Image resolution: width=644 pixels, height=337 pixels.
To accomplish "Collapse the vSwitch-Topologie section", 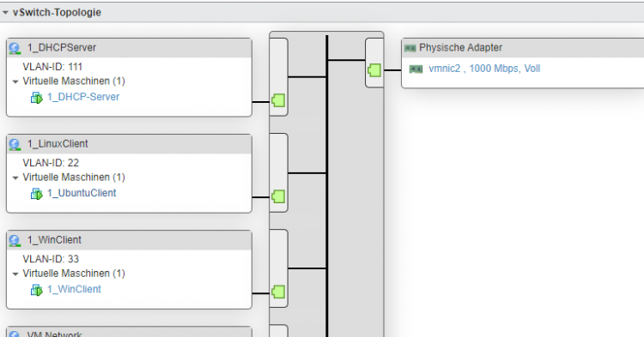I will pos(5,13).
